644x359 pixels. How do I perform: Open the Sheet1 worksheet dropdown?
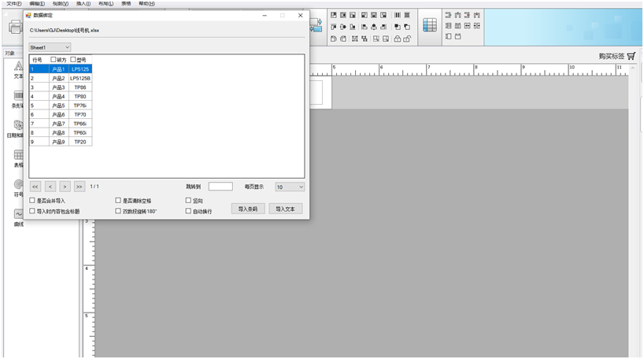[50, 47]
